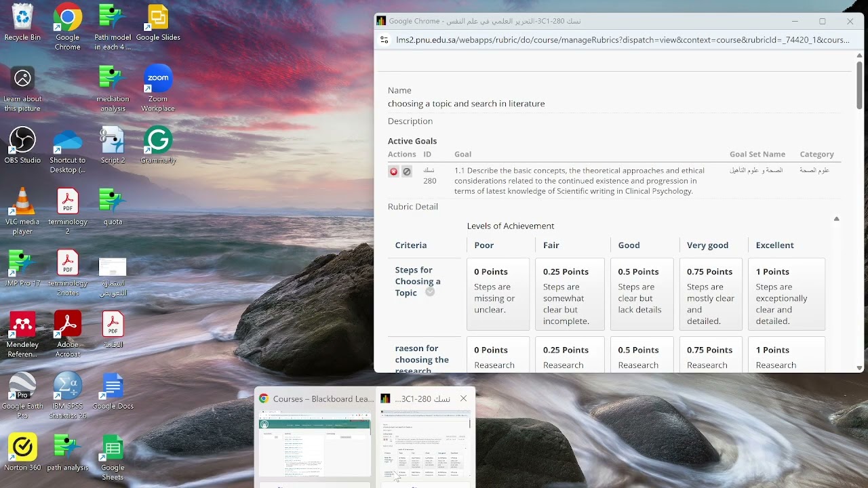Open the 'terminology 2notes' PDF
The image size is (868, 488).
point(68,273)
